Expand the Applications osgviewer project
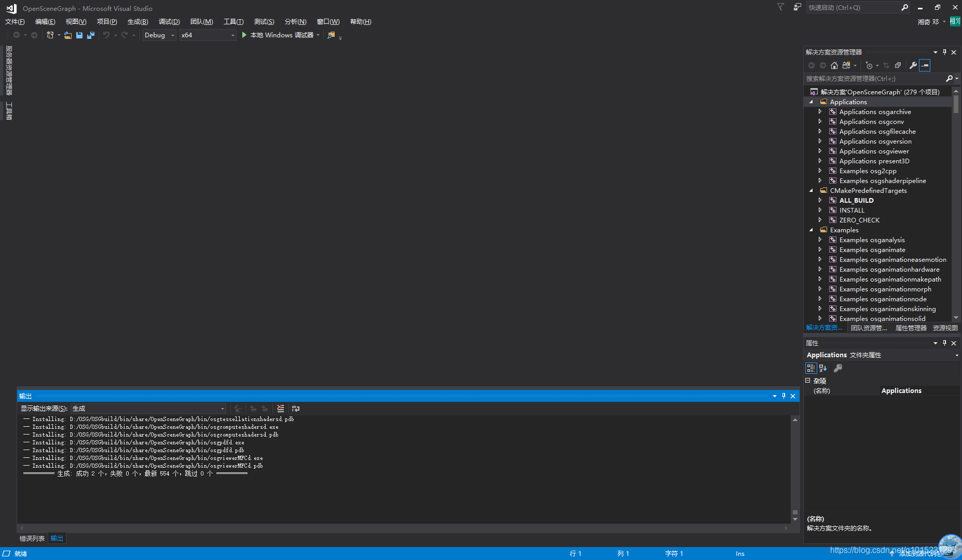Image resolution: width=962 pixels, height=560 pixels. (820, 151)
